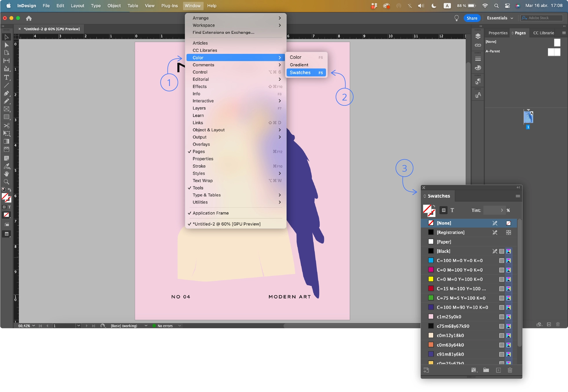Switch to the CC Libraries tab
This screenshot has width=568, height=392.
(x=544, y=33)
